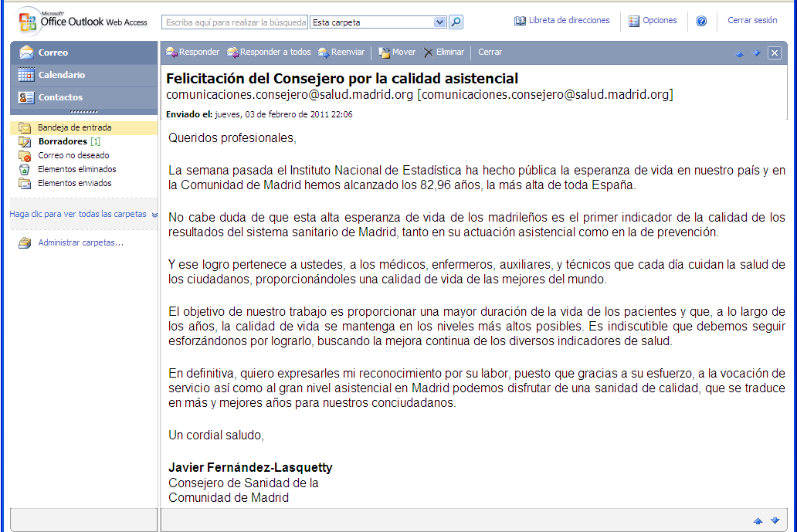797x532 pixels.
Task: Click bottom bar next message down arrow
Action: tap(775, 521)
